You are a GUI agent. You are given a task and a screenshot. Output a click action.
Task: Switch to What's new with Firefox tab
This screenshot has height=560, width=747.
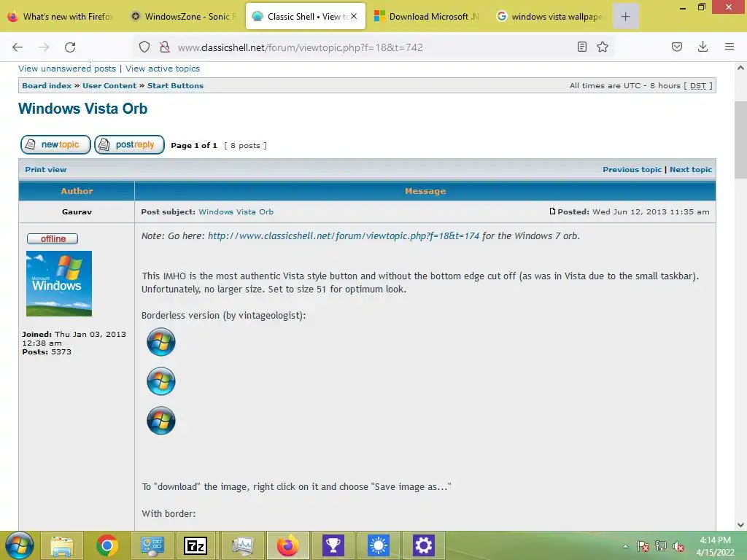click(x=61, y=17)
